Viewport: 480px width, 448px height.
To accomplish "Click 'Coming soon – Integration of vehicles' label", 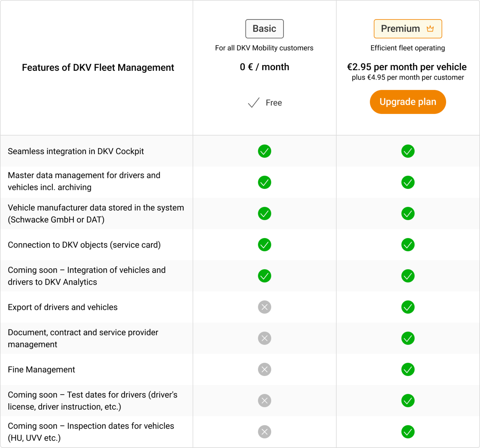I will point(87,276).
